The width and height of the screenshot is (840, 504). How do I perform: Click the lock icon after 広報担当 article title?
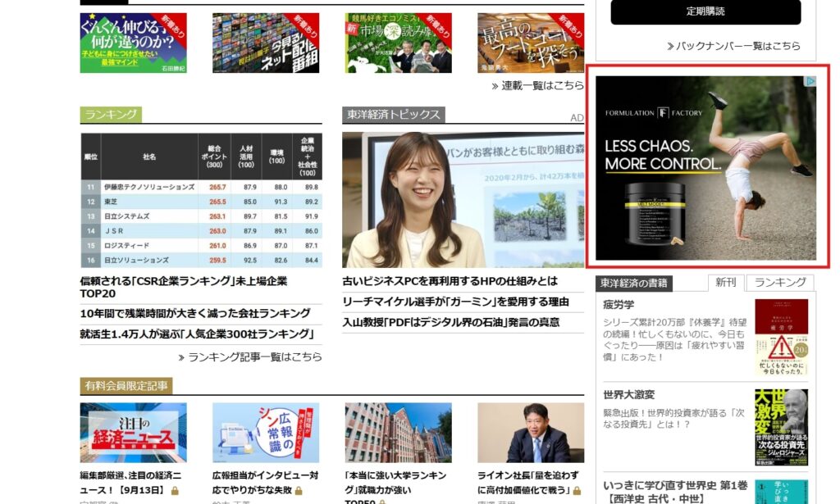pyautogui.click(x=299, y=491)
